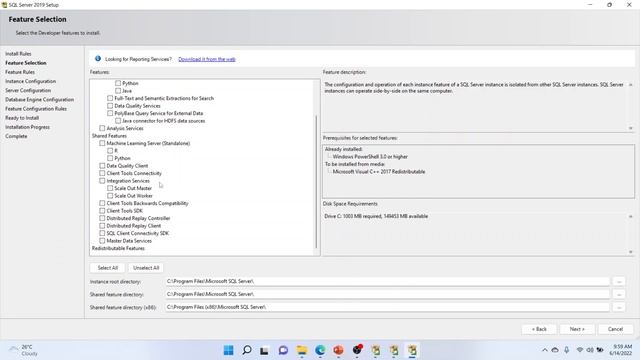Enable PolyBase Query Service for External Data

coord(110,113)
